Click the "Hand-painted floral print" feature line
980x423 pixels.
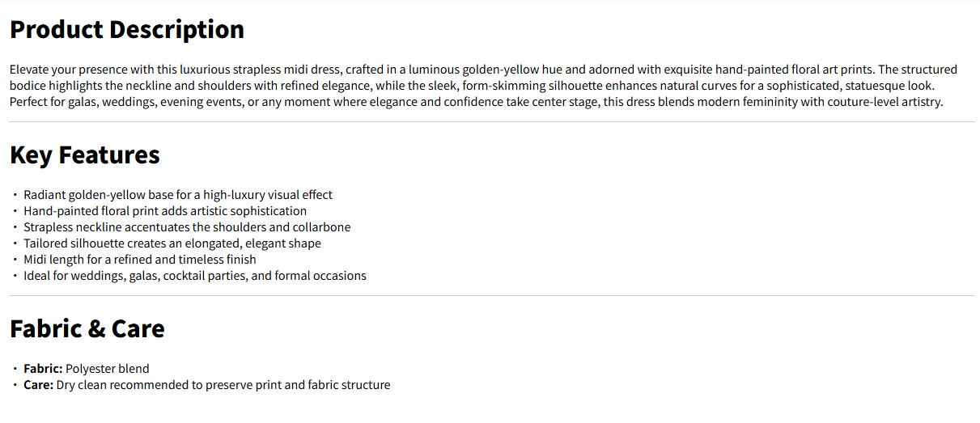click(165, 211)
